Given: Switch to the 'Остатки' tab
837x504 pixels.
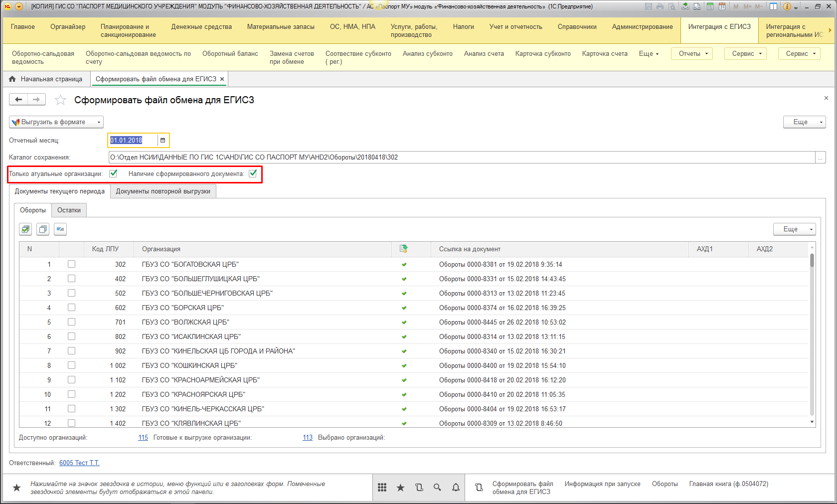Looking at the screenshot, I should pyautogui.click(x=69, y=210).
